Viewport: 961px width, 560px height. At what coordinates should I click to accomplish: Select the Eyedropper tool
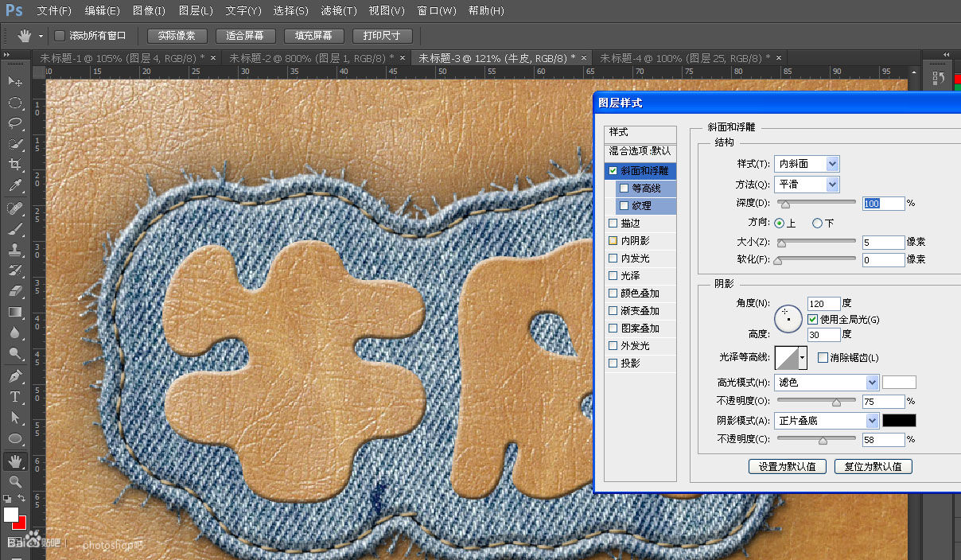pos(15,185)
